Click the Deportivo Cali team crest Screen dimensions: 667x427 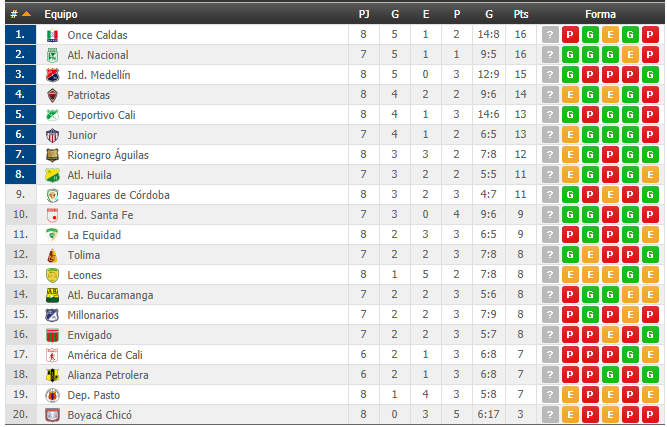(52, 115)
